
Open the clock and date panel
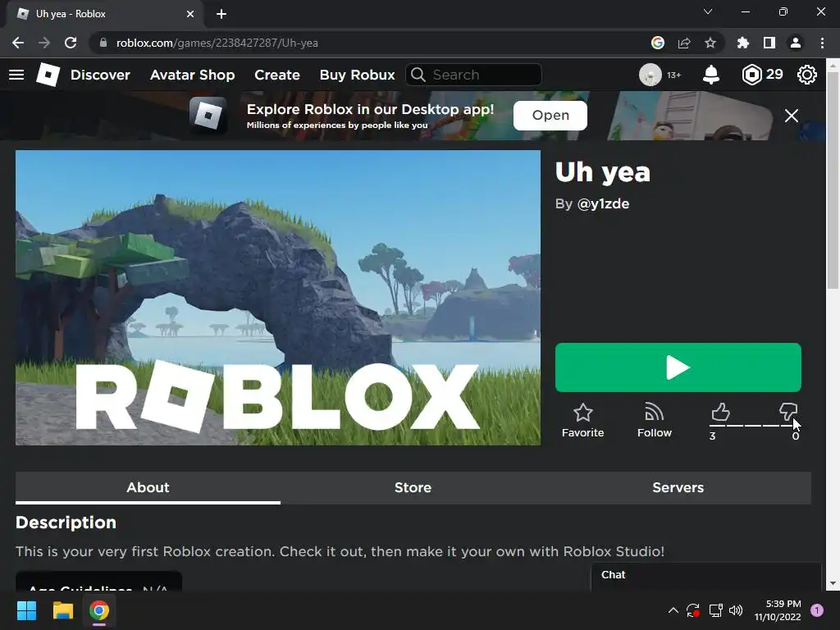pyautogui.click(x=778, y=610)
